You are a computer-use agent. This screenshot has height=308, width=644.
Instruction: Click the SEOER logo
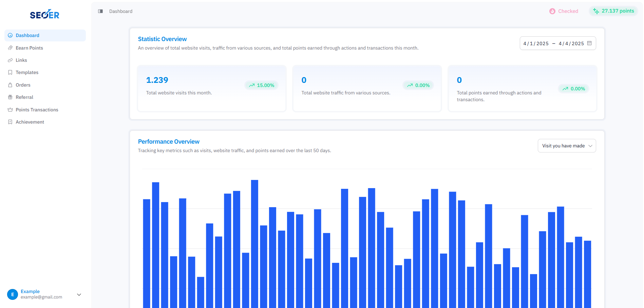[x=44, y=15]
